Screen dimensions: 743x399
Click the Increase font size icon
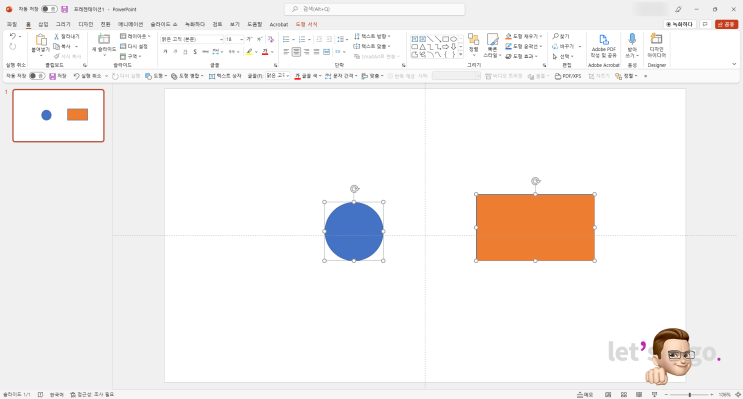[249, 39]
